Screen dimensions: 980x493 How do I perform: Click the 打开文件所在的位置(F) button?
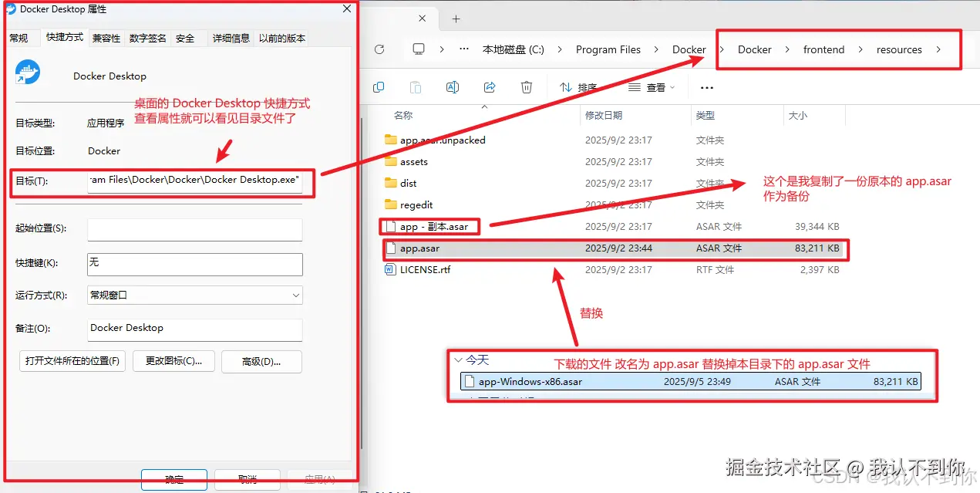tap(72, 361)
